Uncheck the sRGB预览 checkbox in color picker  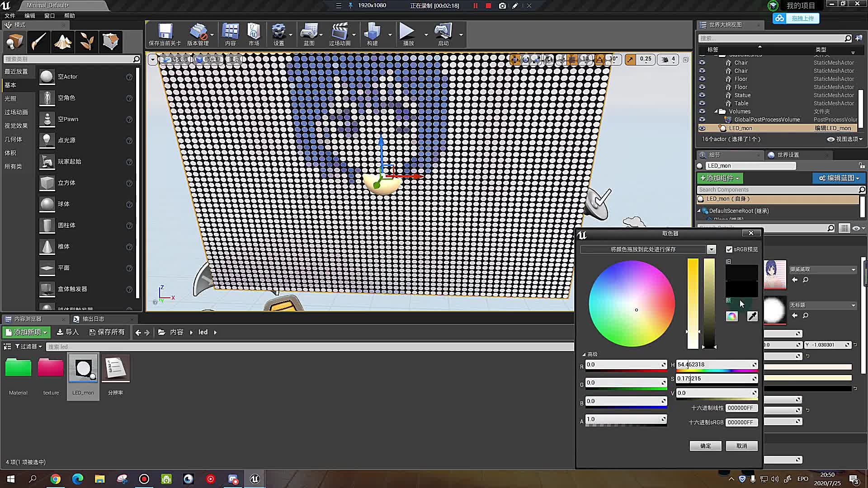click(730, 249)
